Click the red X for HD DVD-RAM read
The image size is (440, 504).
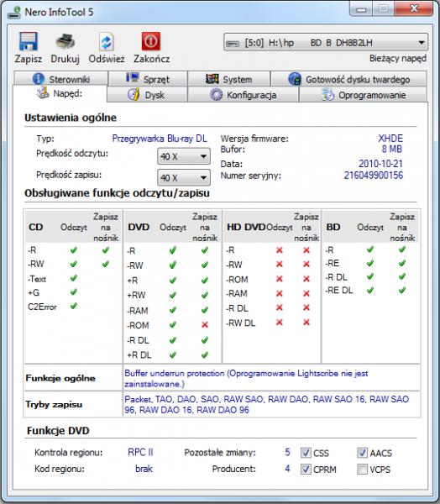pos(280,293)
